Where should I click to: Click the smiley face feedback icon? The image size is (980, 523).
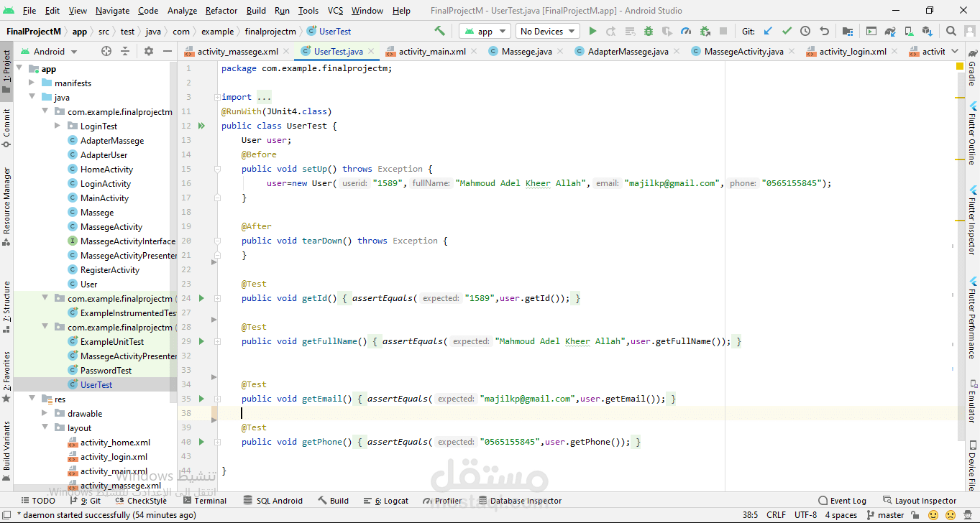point(933,514)
